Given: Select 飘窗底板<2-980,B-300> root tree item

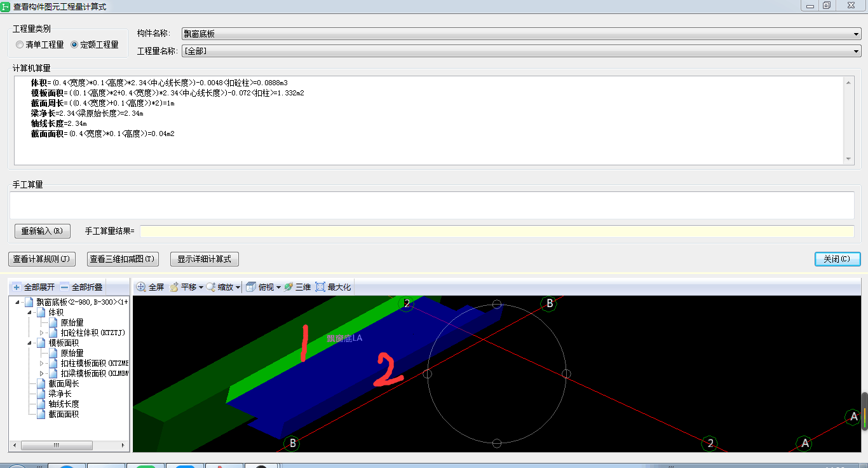Looking at the screenshot, I should click(x=83, y=302).
